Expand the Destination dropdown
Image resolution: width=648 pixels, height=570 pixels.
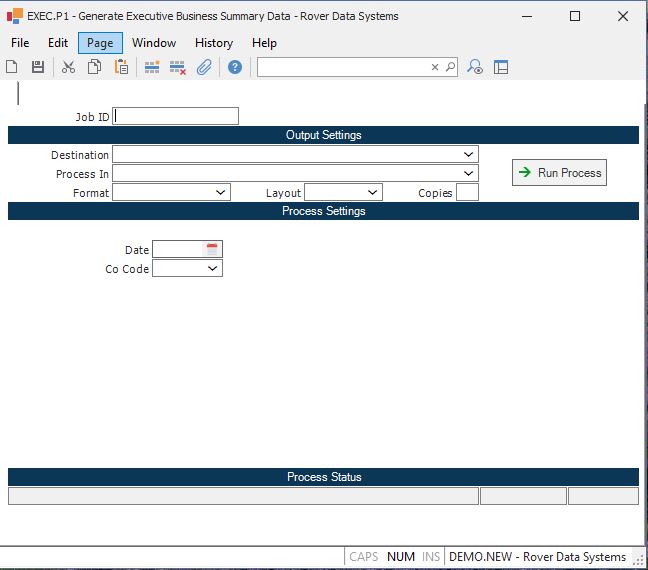[x=469, y=155]
